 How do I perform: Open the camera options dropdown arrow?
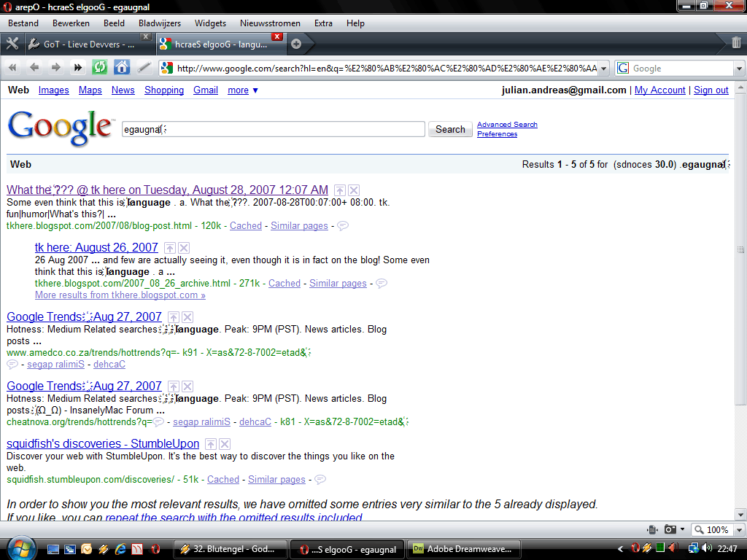tap(682, 529)
